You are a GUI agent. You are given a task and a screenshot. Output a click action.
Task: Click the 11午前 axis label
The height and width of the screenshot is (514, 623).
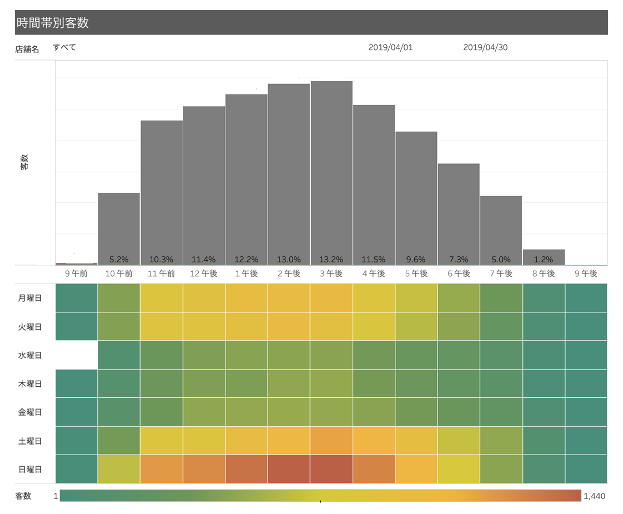161,274
